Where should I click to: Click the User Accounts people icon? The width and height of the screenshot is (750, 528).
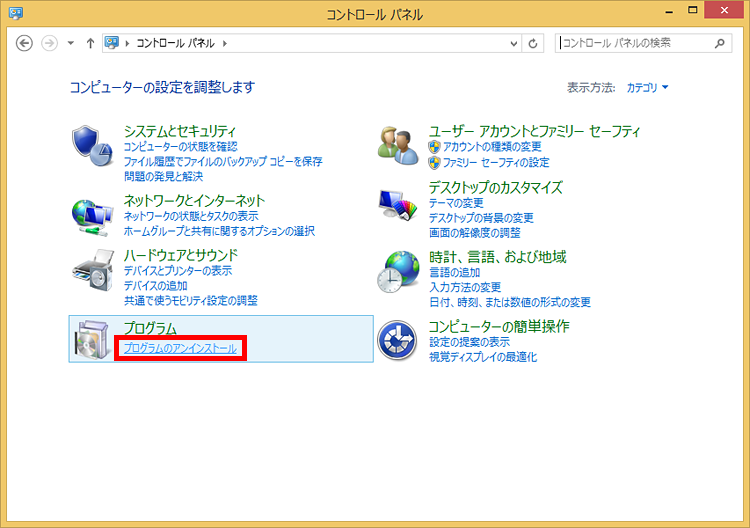(x=399, y=146)
